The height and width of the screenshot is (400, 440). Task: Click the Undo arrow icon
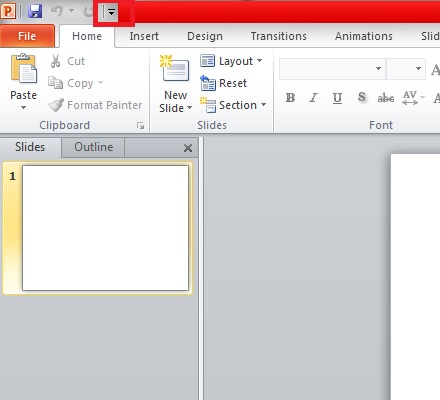coord(57,11)
